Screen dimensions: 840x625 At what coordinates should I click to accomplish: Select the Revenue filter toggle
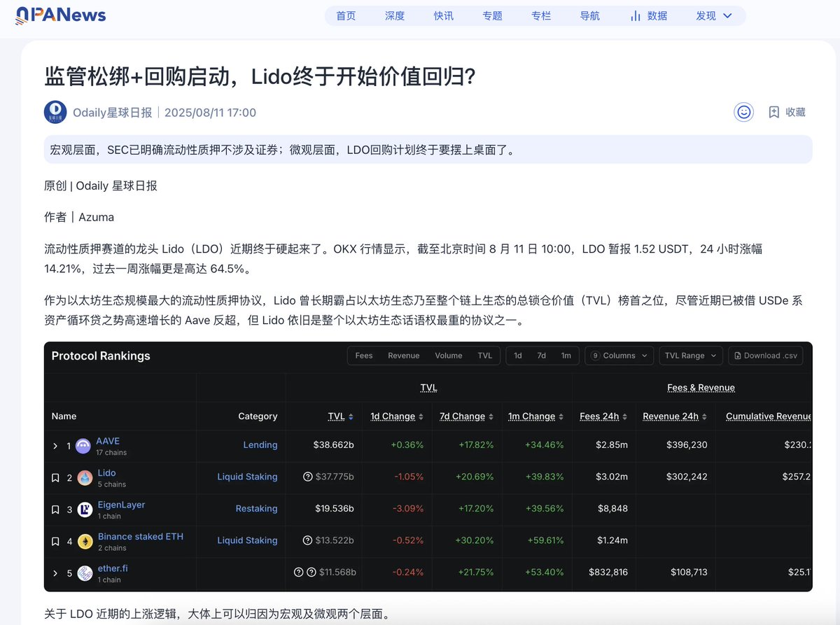[x=404, y=356]
